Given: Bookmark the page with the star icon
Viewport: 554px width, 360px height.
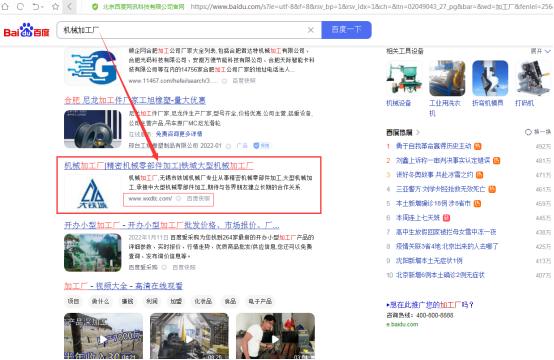Looking at the screenshot, I should point(55,6).
